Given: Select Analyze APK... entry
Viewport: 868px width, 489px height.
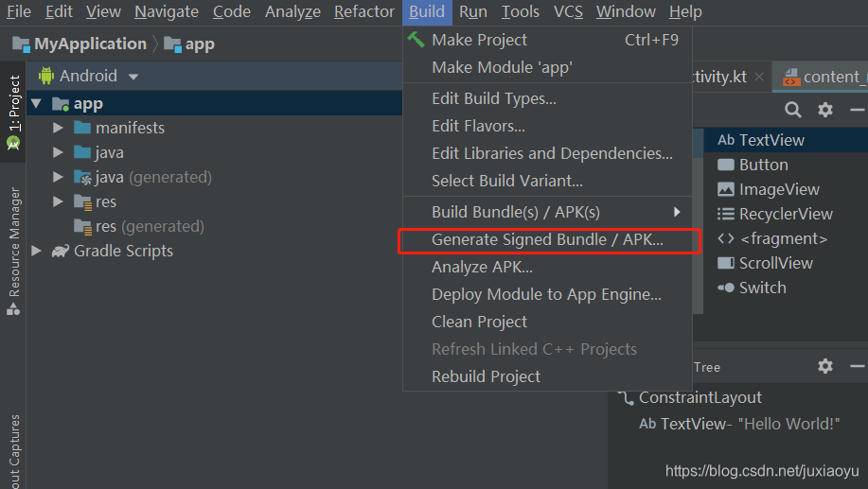Looking at the screenshot, I should pyautogui.click(x=547, y=267).
